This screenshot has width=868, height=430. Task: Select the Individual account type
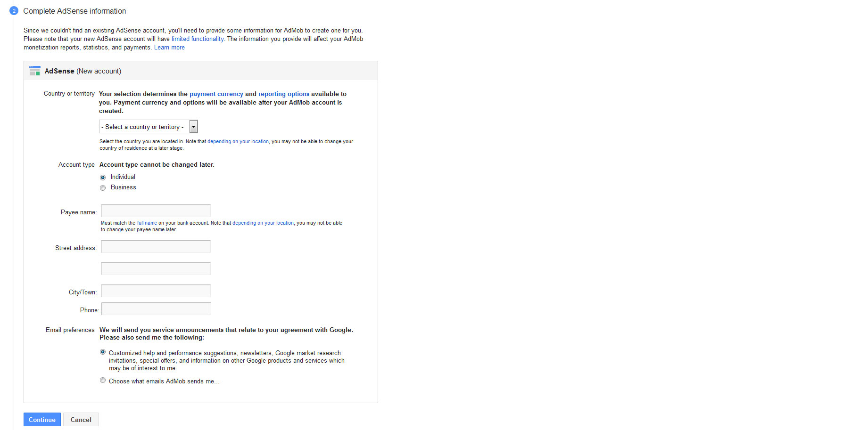103,178
